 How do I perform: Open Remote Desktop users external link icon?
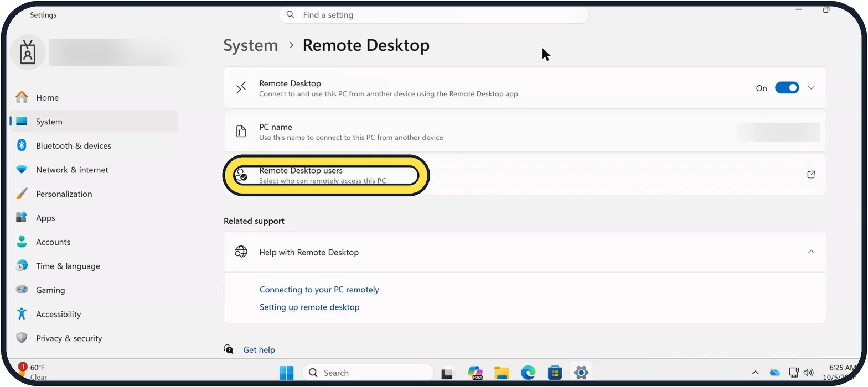coord(811,175)
